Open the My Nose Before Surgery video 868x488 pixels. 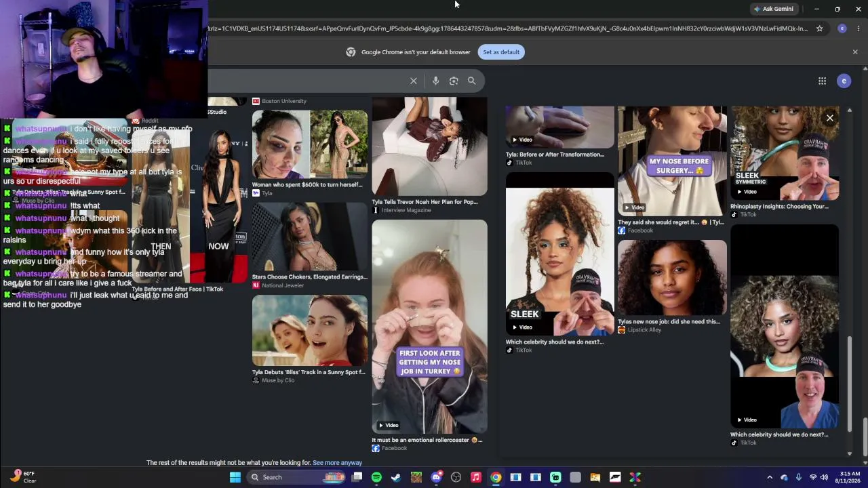coord(672,160)
